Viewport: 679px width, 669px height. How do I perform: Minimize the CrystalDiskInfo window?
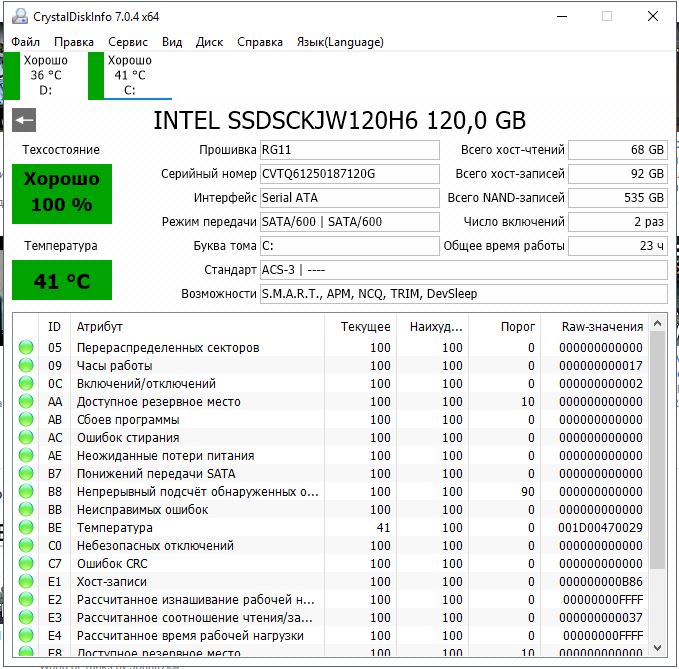tap(562, 16)
